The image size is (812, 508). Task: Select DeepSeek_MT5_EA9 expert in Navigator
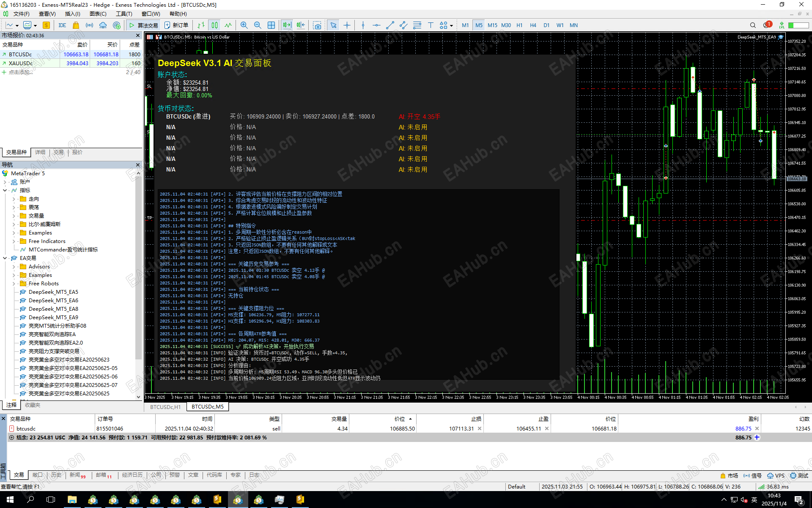coord(53,317)
